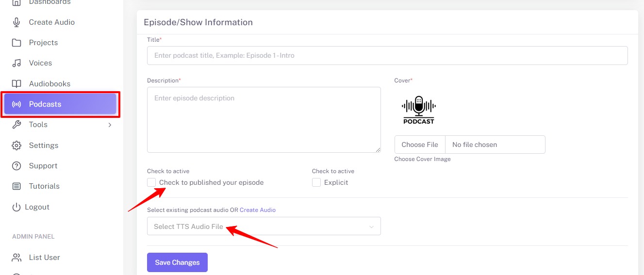Click the 'Choose Cover Image' caption

pos(423,159)
